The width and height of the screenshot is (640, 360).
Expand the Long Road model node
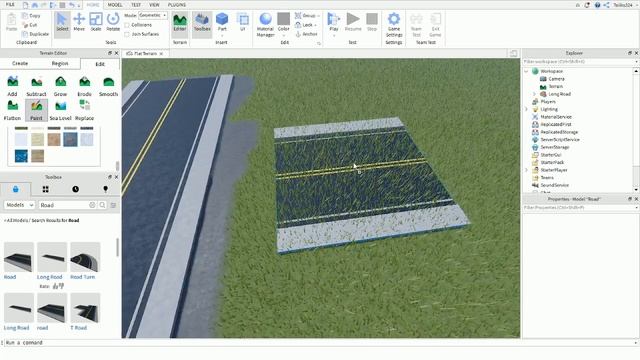pyautogui.click(x=534, y=94)
